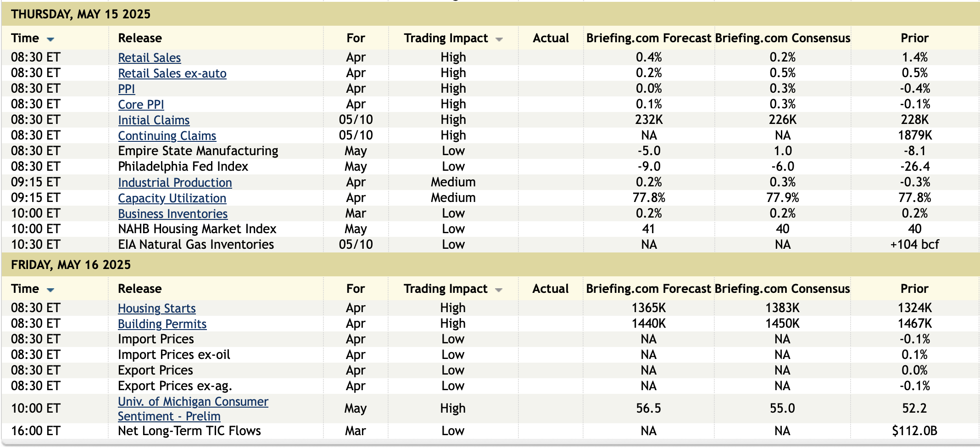Open Retail Sales ex-auto link

tap(172, 73)
